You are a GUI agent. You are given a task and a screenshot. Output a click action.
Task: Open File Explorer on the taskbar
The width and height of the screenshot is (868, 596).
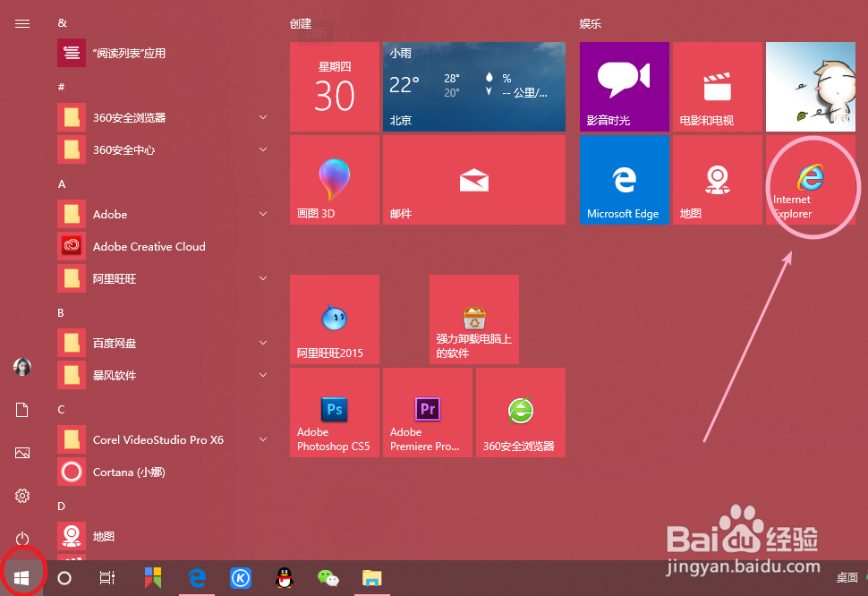(372, 578)
